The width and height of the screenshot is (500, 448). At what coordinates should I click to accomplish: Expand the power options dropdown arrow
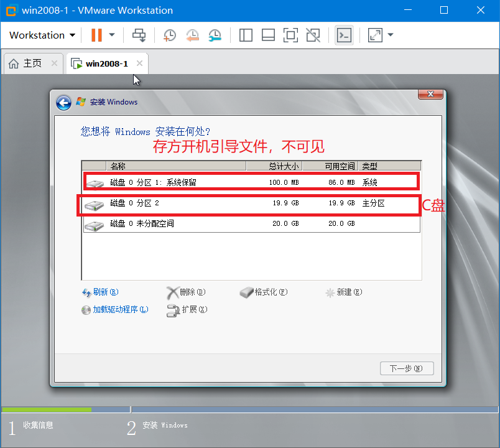(x=111, y=35)
